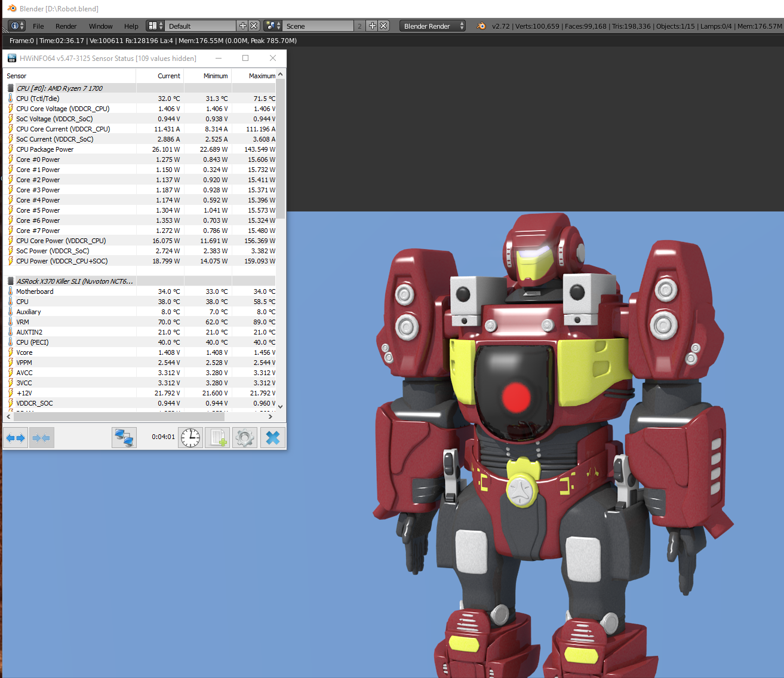Delete the Default screen layout
784x678 pixels.
[254, 26]
